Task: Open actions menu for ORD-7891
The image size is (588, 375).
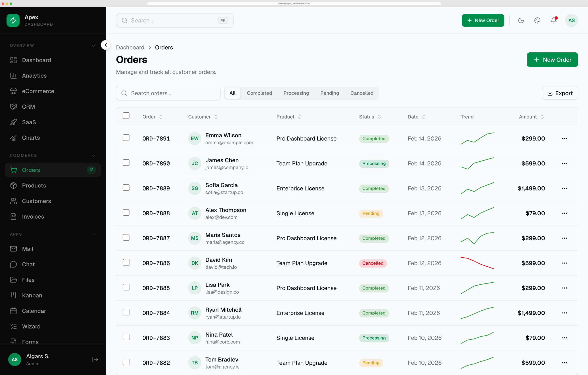Action: pos(565,139)
